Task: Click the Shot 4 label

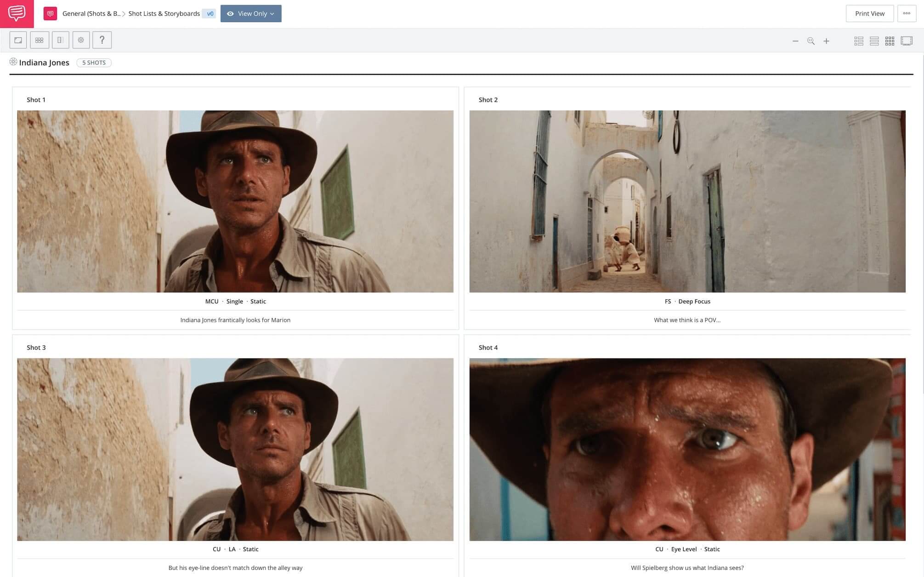Action: click(x=488, y=348)
